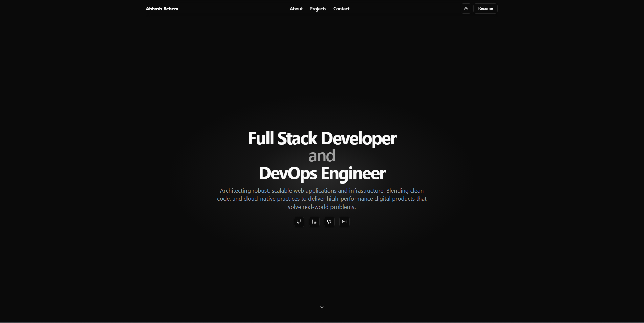The width and height of the screenshot is (644, 323).
Task: Go to the Projects section
Action: click(318, 9)
